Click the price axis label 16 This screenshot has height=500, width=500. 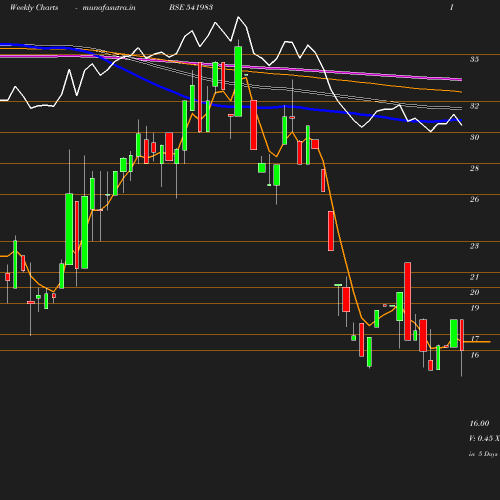click(475, 355)
